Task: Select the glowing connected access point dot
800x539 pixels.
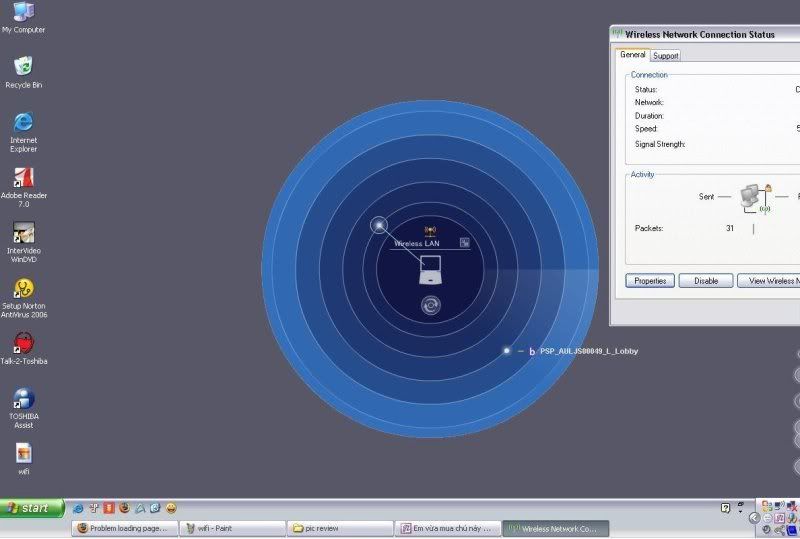Action: tap(378, 225)
